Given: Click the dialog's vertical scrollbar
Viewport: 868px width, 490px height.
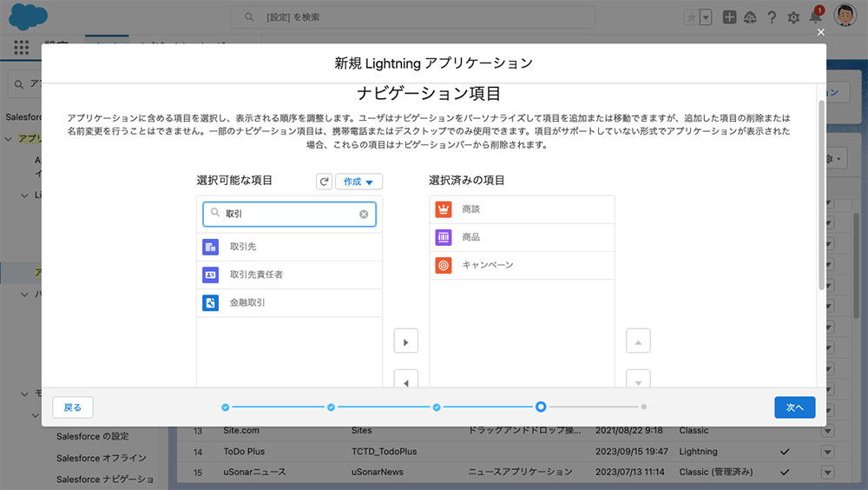Looking at the screenshot, I should (x=821, y=194).
